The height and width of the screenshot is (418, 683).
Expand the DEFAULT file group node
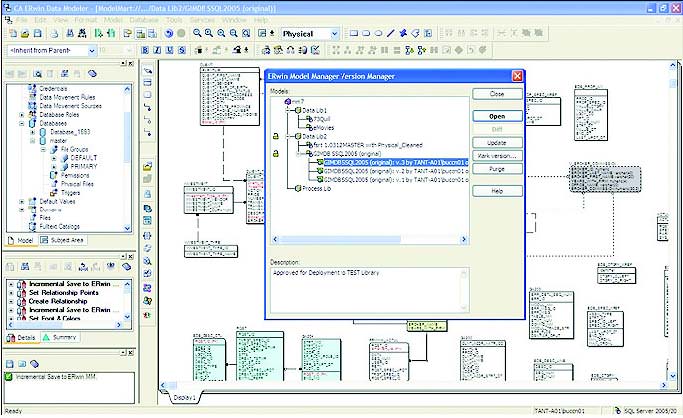pos(54,158)
